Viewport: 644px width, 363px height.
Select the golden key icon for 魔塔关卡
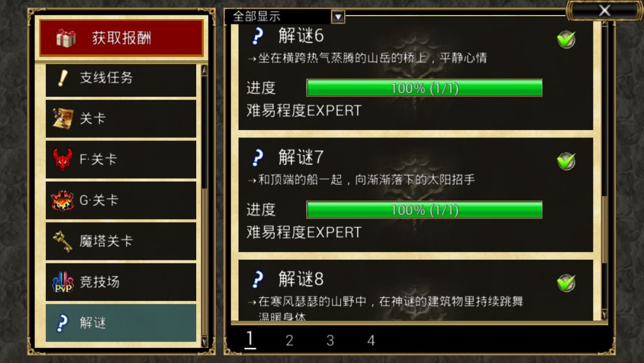[63, 241]
